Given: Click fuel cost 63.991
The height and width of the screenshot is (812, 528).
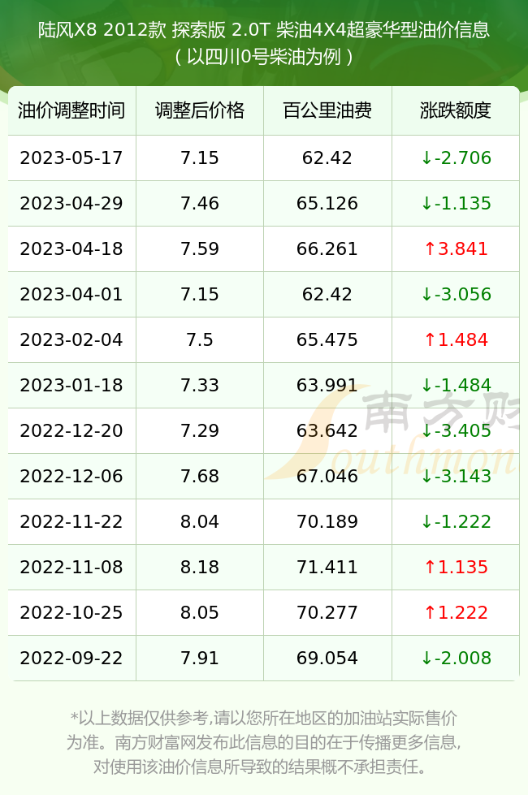Looking at the screenshot, I should click(x=327, y=386).
